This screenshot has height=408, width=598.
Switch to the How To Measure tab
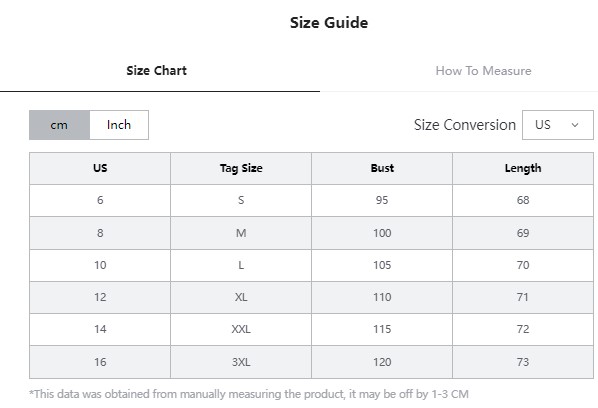point(483,71)
